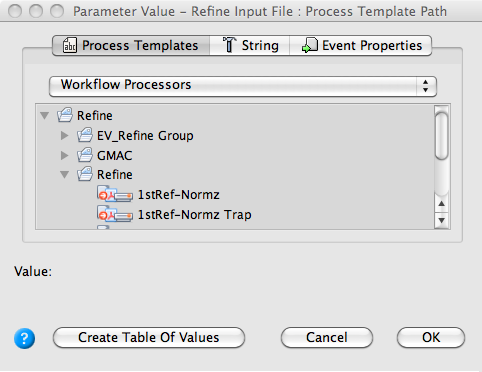Viewport: 482px width, 372px height.
Task: Click Create Table Of Values button
Action: (x=149, y=337)
